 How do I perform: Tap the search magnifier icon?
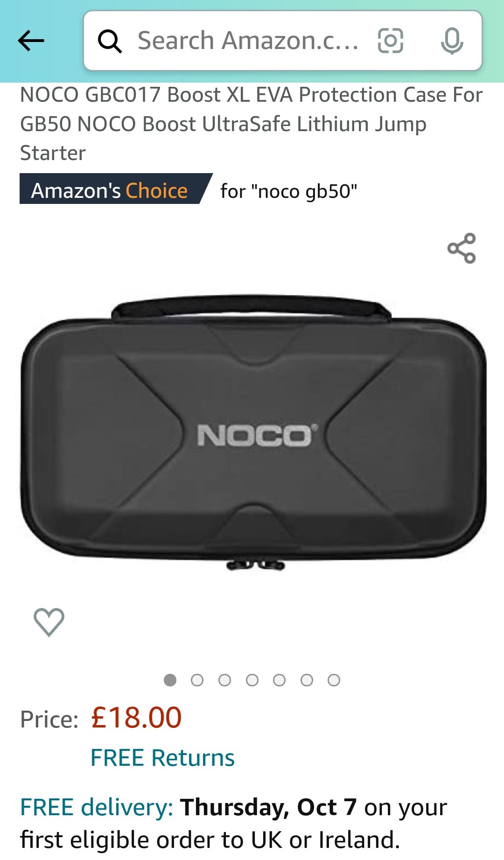point(110,41)
